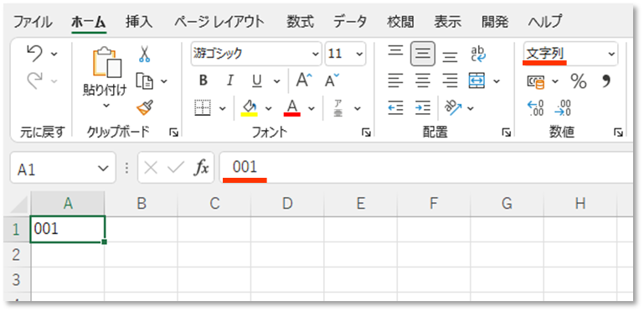The image size is (644, 312).
Task: Click the Copy icon
Action: [144, 81]
